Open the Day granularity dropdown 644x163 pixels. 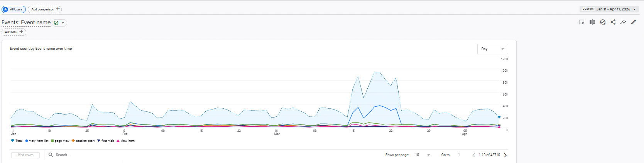tap(493, 49)
